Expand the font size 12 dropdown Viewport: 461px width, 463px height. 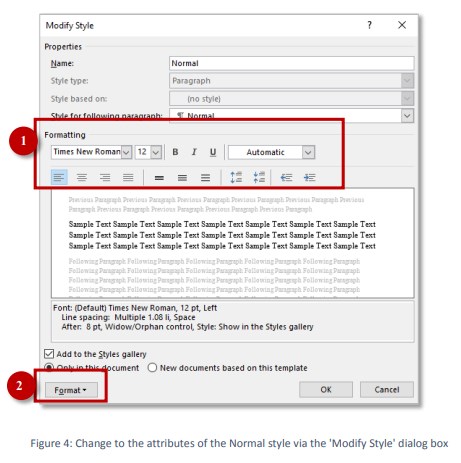tap(148, 152)
